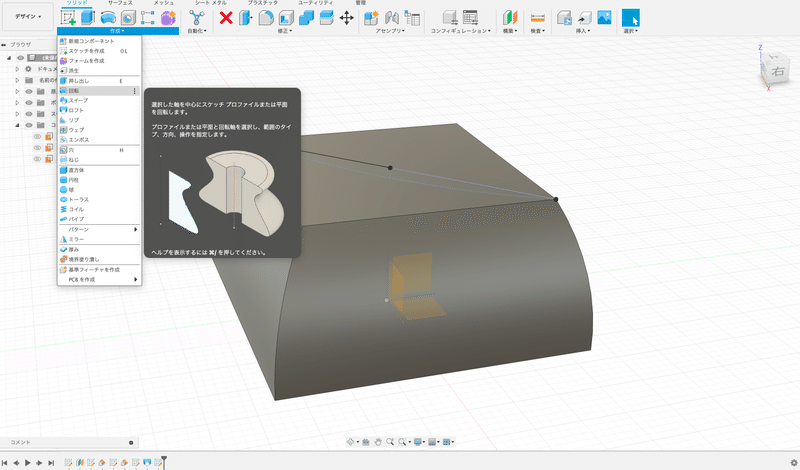Click the Extrude toolbar icon

pyautogui.click(x=88, y=18)
